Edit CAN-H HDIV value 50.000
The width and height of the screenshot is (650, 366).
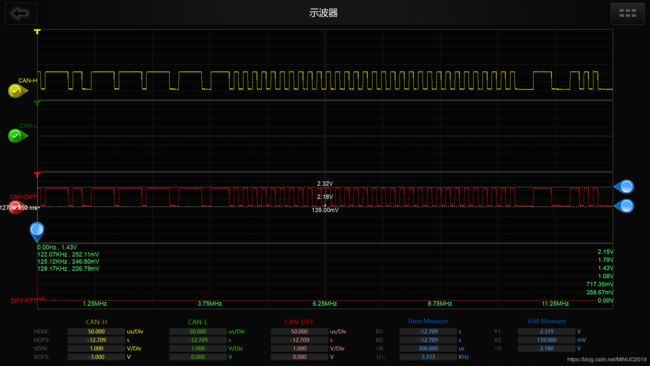96,332
